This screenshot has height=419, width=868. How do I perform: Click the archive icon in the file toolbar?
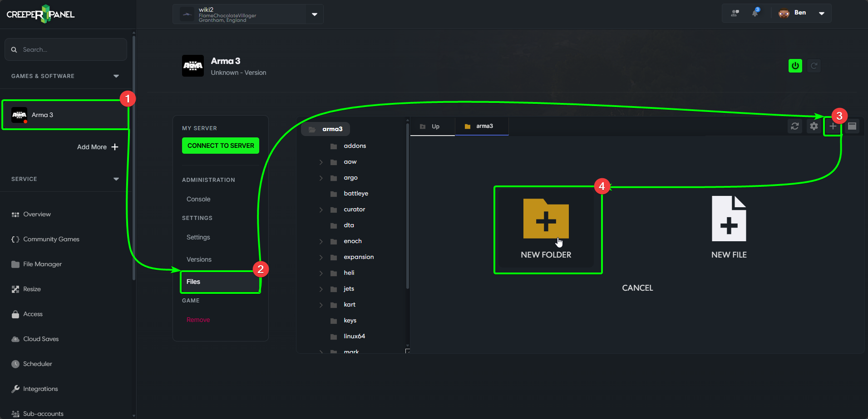pos(852,126)
